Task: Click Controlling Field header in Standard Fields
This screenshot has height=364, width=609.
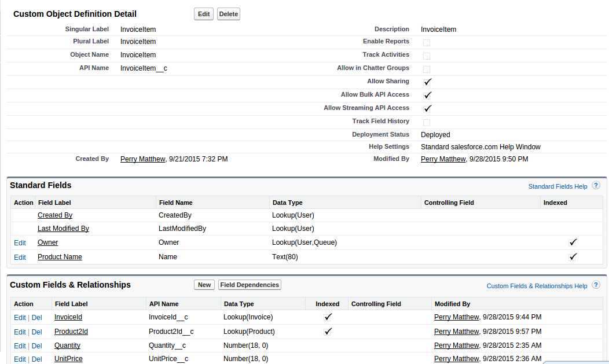Action: [x=449, y=203]
